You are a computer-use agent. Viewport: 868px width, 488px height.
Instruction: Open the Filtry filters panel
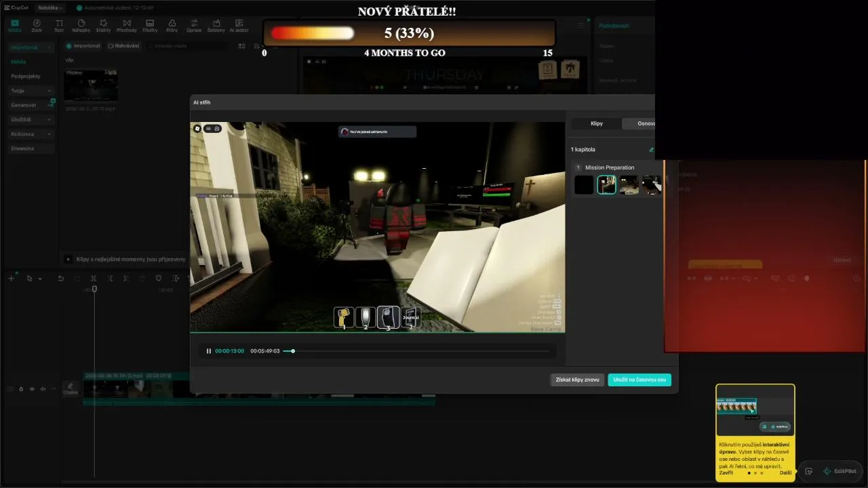coord(172,26)
